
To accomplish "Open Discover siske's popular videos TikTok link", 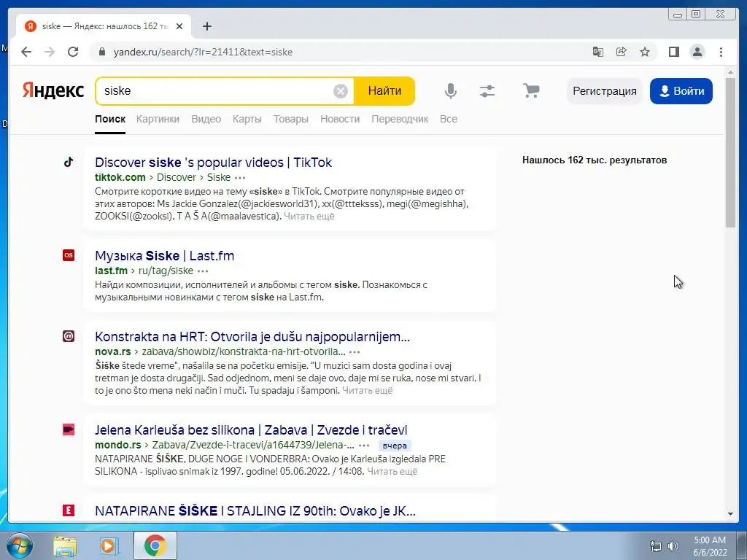I will (x=214, y=163).
